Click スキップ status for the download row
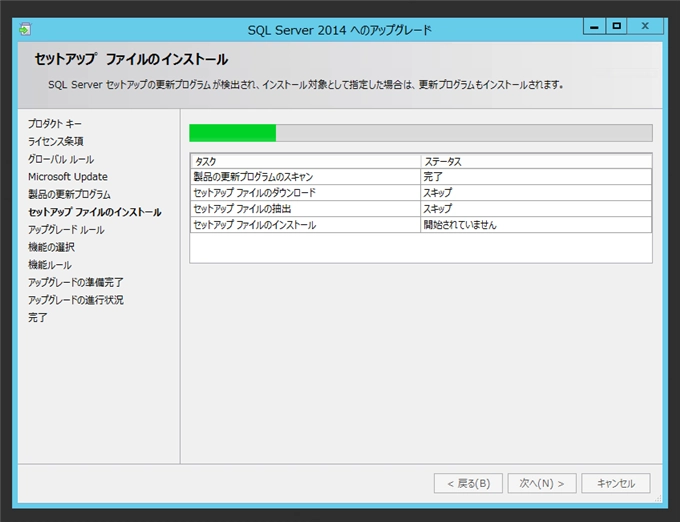 pyautogui.click(x=536, y=193)
